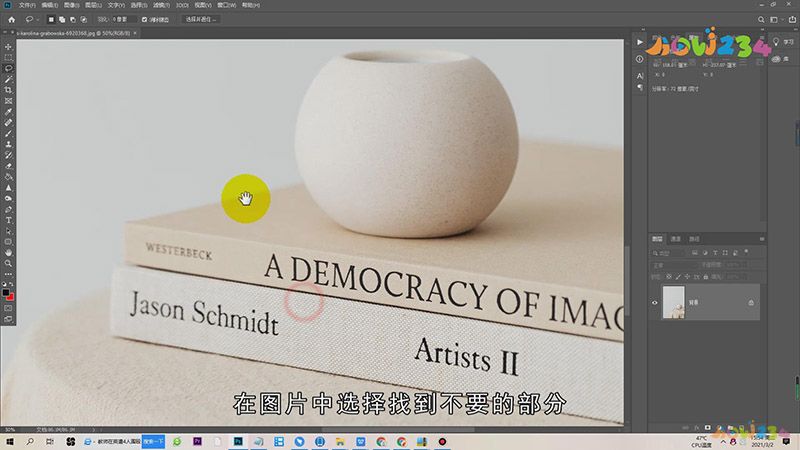The height and width of the screenshot is (450, 800).
Task: Toggle Quick Mask mode
Action: point(8,308)
